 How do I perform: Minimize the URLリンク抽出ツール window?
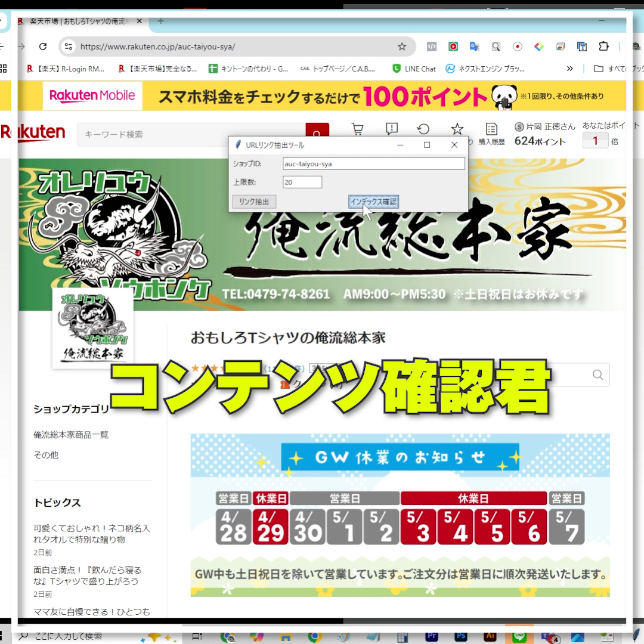[400, 145]
